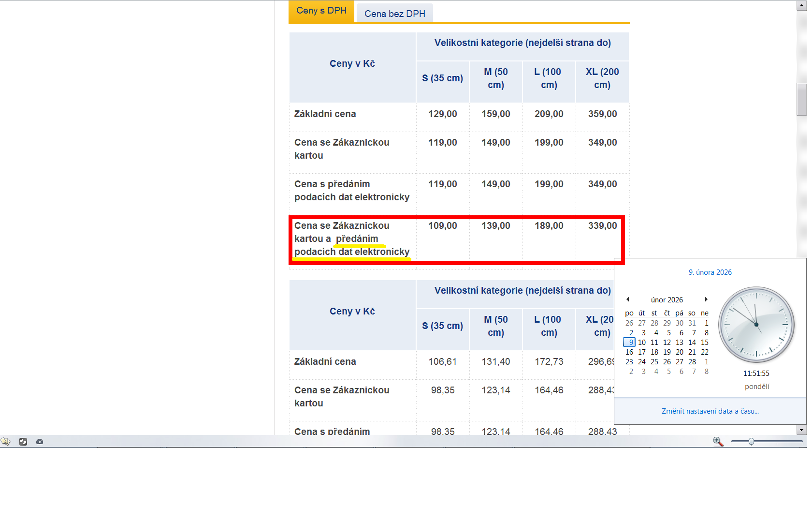Switch to the Cena bez DPH tab
This screenshot has height=508, width=812.
click(394, 14)
